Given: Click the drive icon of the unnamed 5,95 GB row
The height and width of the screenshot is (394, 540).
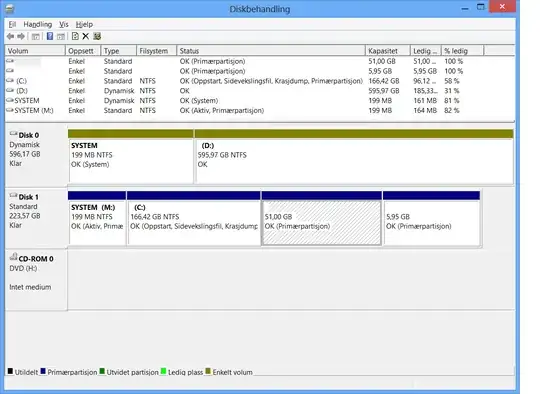Looking at the screenshot, I should (10, 71).
